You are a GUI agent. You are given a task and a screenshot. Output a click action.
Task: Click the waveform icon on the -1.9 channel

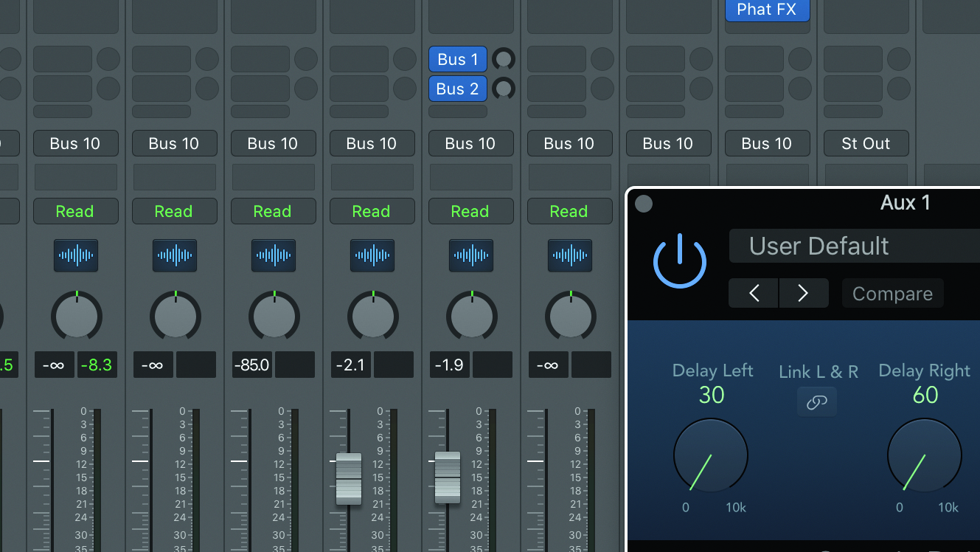pyautogui.click(x=471, y=255)
